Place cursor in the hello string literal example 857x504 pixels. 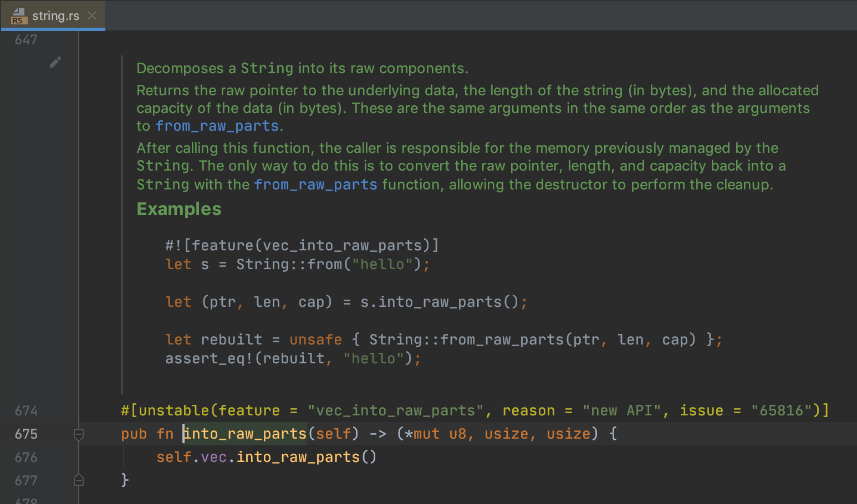click(381, 264)
